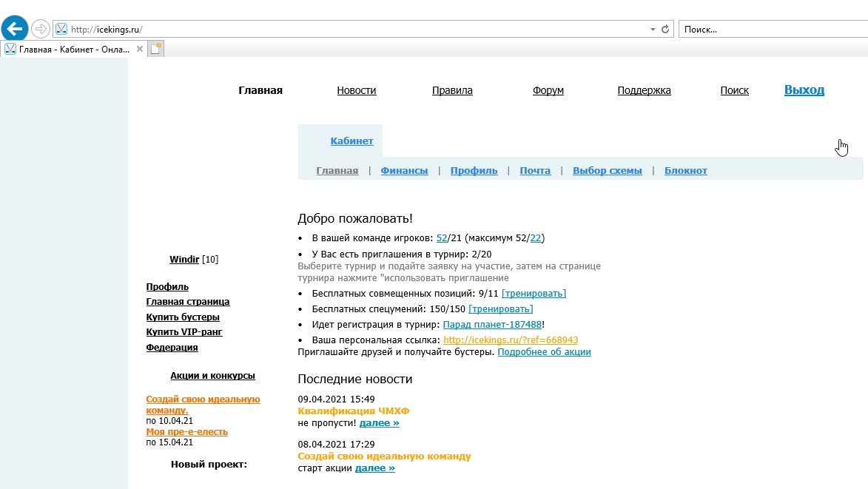Click the browser Back arrow button
Screen dimensions: 868x489
coord(15,29)
